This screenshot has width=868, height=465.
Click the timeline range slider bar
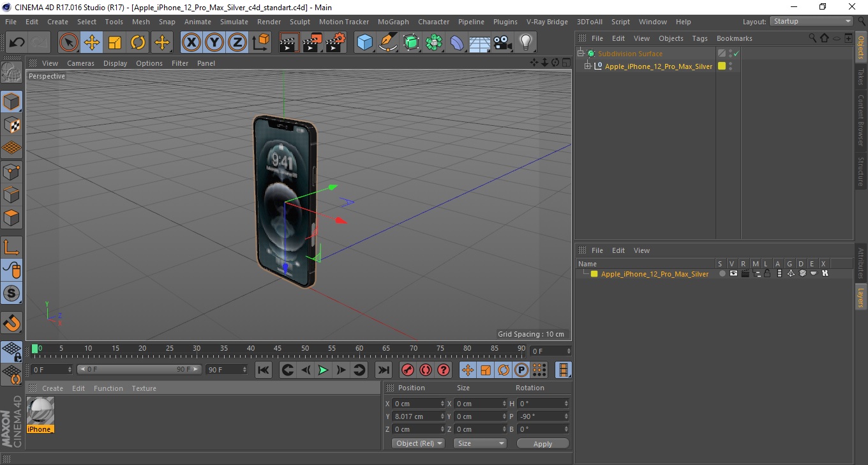pyautogui.click(x=139, y=369)
